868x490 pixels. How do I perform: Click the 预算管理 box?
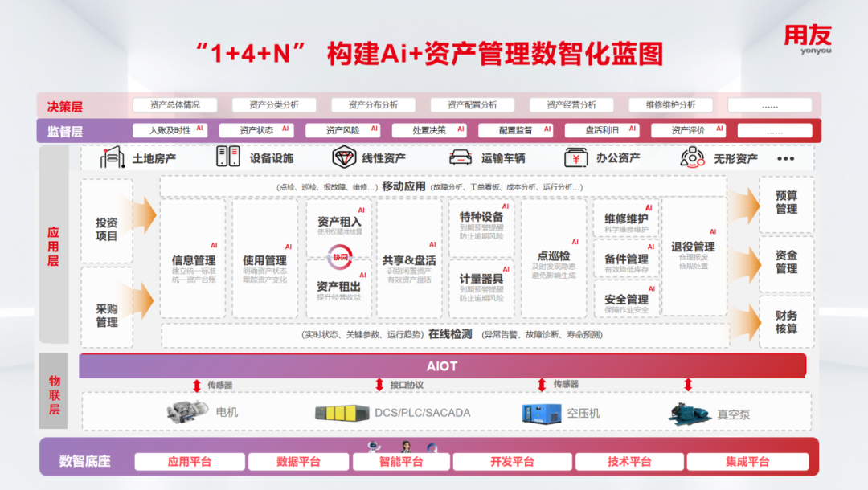point(786,202)
